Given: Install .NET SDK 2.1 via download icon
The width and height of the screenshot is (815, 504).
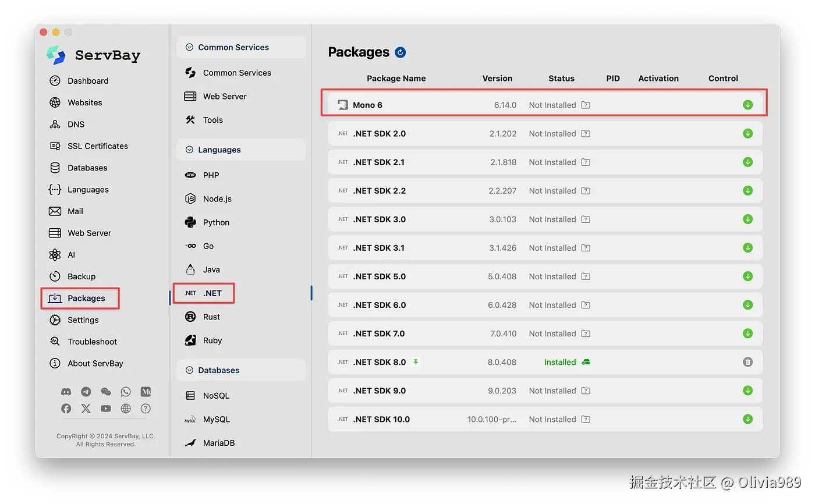Looking at the screenshot, I should click(747, 162).
